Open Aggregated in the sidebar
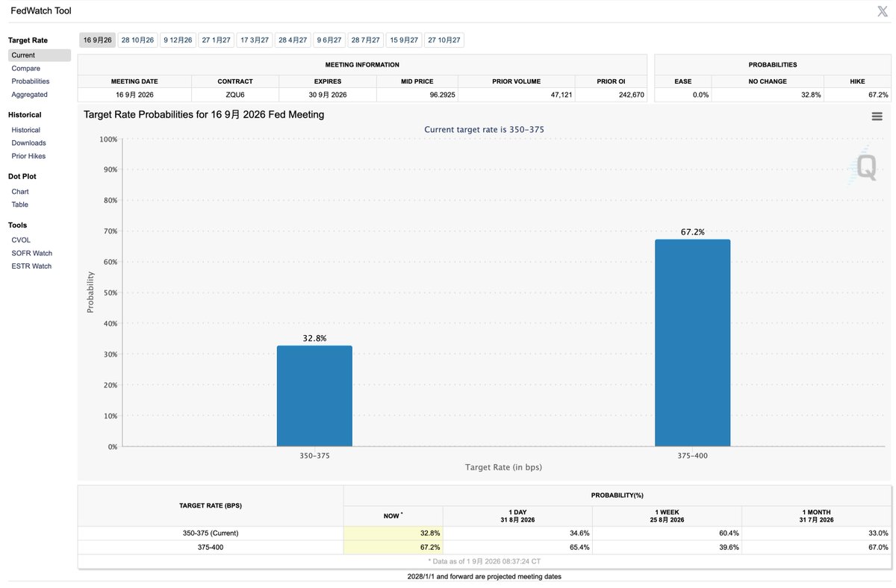Screen dimensions: 896x588 (x=29, y=95)
